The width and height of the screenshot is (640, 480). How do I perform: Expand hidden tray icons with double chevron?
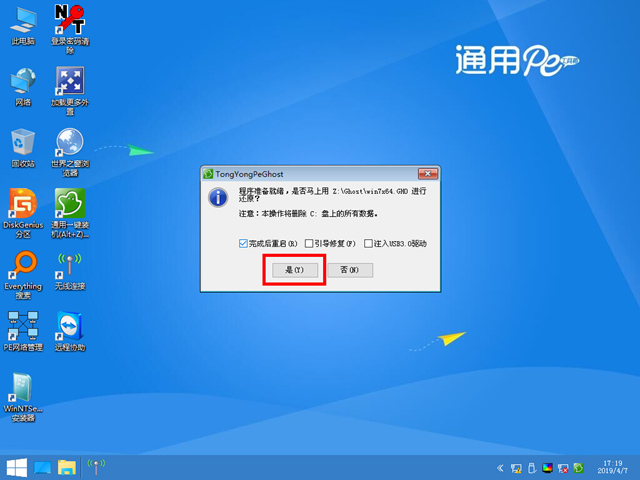click(500, 468)
